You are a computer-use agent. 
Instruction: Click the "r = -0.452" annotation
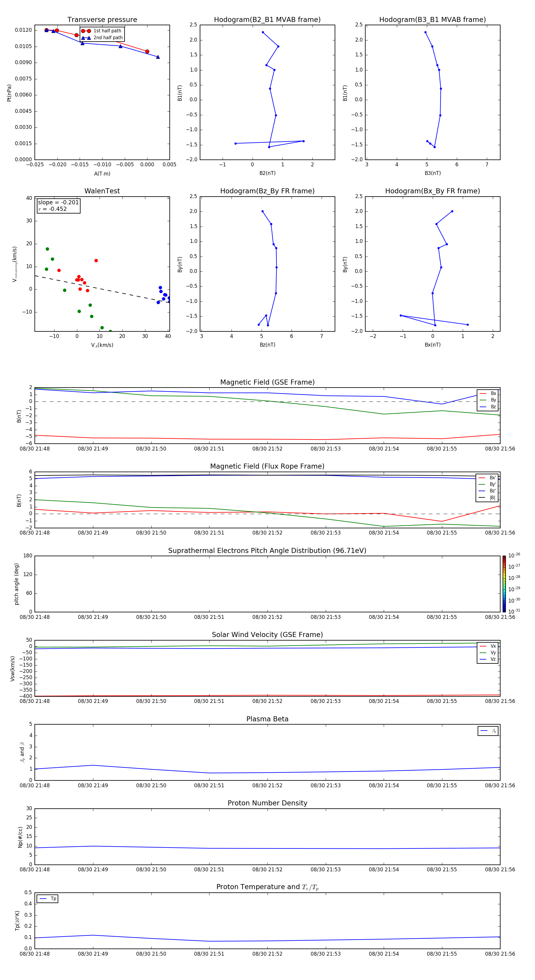click(53, 209)
